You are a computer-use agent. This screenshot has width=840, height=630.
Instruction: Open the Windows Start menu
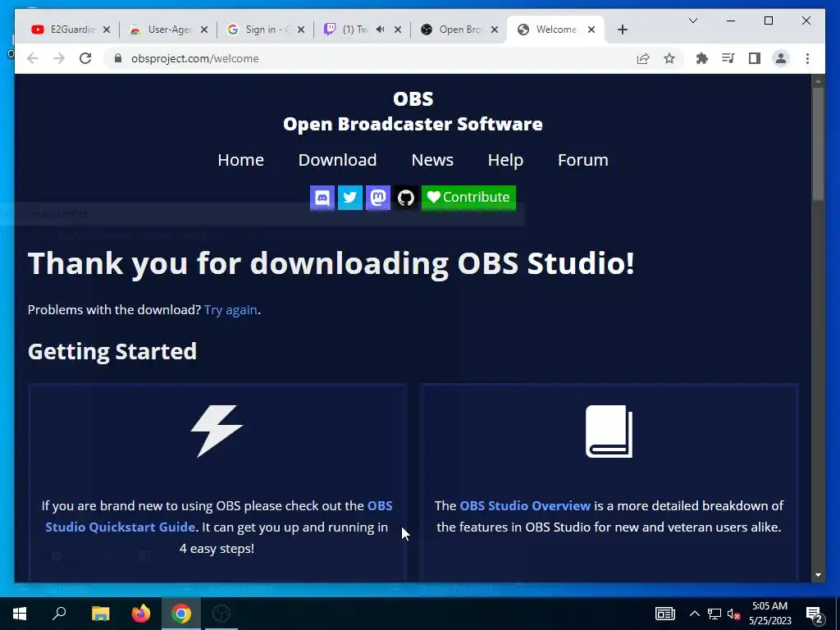pyautogui.click(x=20, y=614)
